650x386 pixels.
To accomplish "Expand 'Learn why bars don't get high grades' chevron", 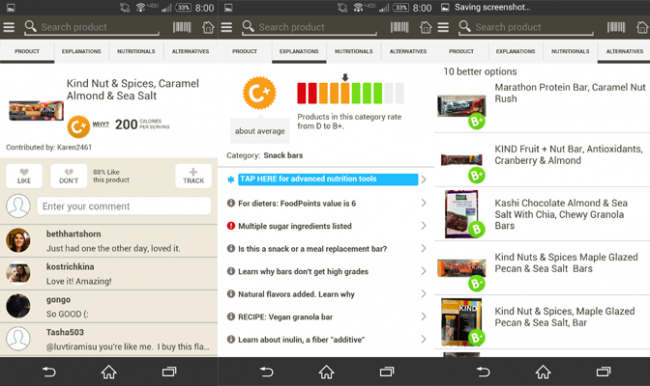I will (x=424, y=271).
